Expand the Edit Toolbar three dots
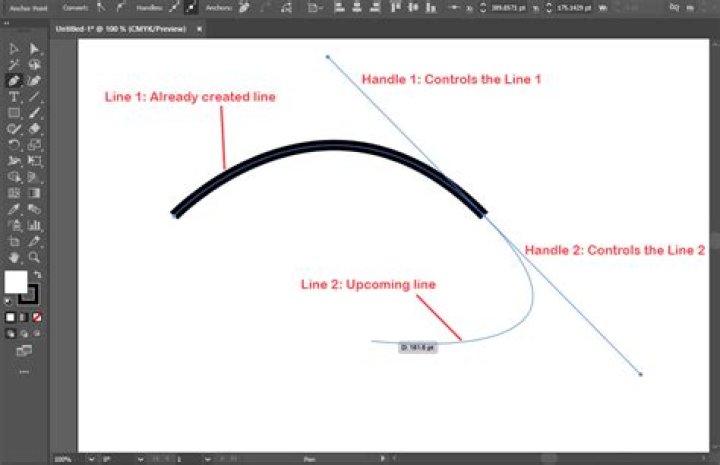Image resolution: width=720 pixels, height=465 pixels. [x=24, y=371]
